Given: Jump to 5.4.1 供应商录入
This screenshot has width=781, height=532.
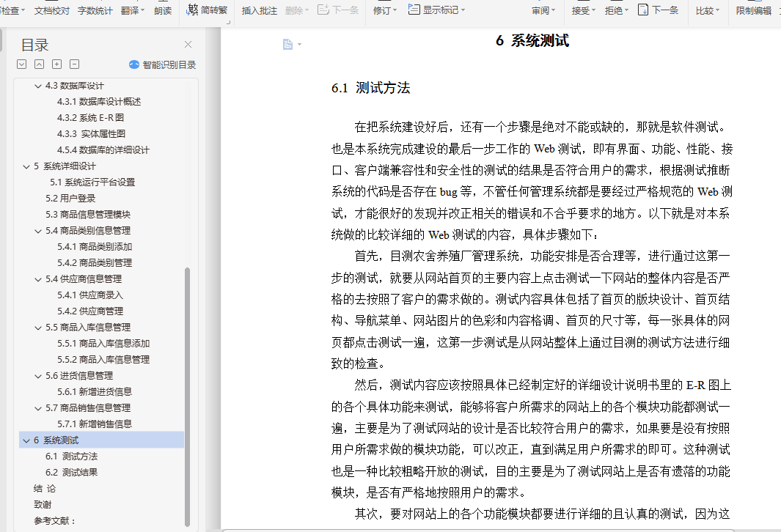Looking at the screenshot, I should pyautogui.click(x=89, y=295).
